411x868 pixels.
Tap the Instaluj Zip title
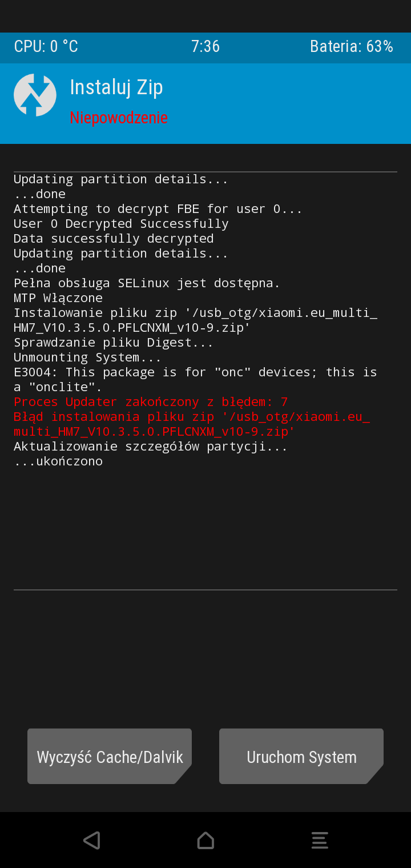point(116,87)
